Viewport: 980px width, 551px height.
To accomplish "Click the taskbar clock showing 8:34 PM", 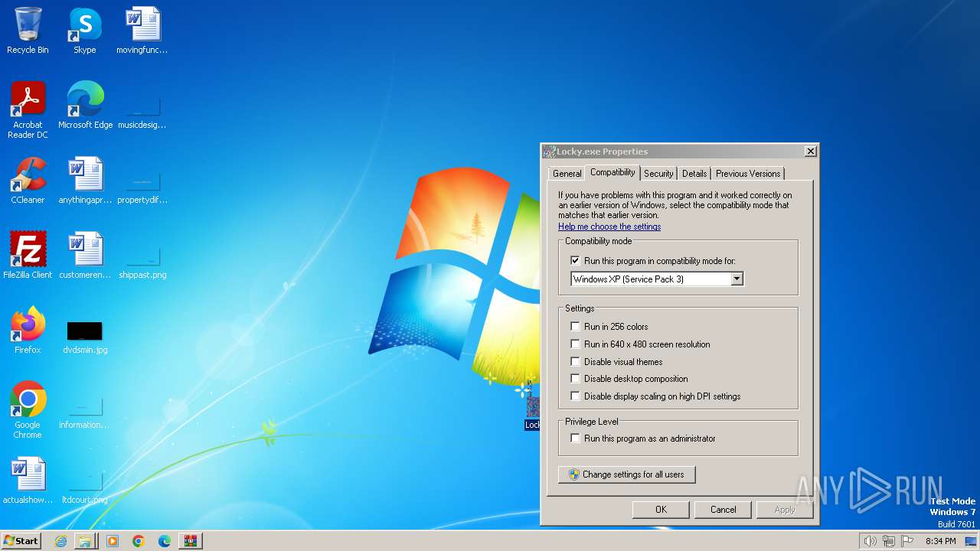I will point(940,541).
